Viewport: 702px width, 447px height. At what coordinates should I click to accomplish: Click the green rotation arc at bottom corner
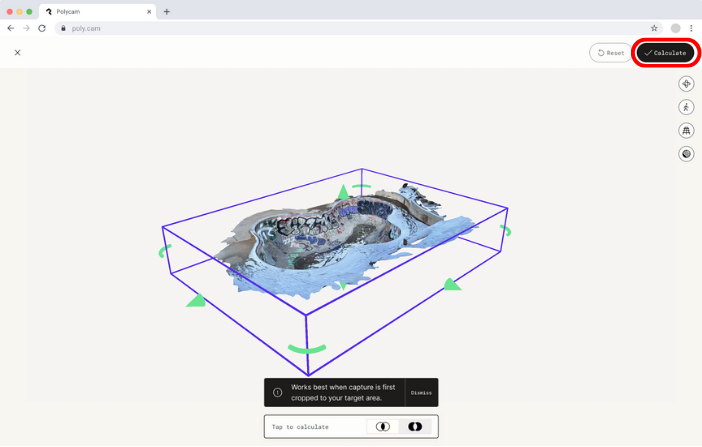click(307, 348)
